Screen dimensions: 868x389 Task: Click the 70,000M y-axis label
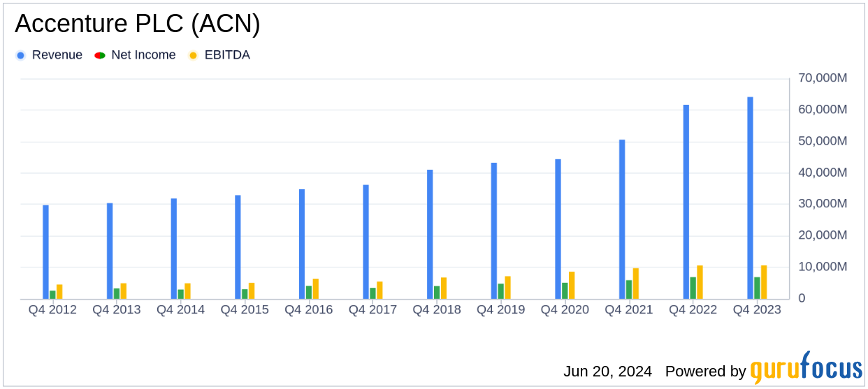click(821, 78)
